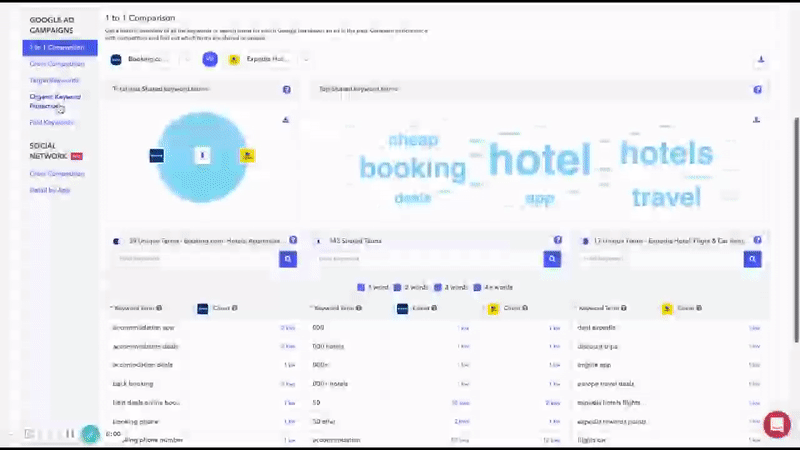
Task: Click the shared count in the Venn center
Action: click(x=203, y=156)
